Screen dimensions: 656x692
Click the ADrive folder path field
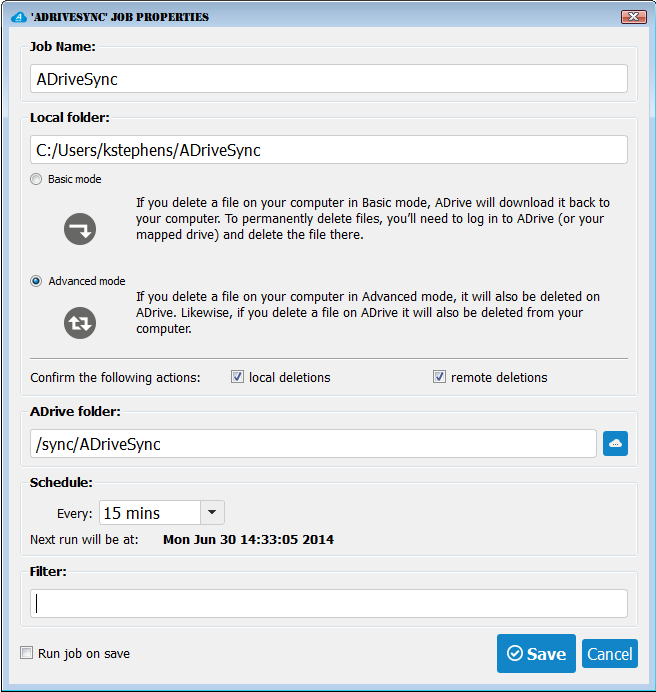(x=313, y=444)
